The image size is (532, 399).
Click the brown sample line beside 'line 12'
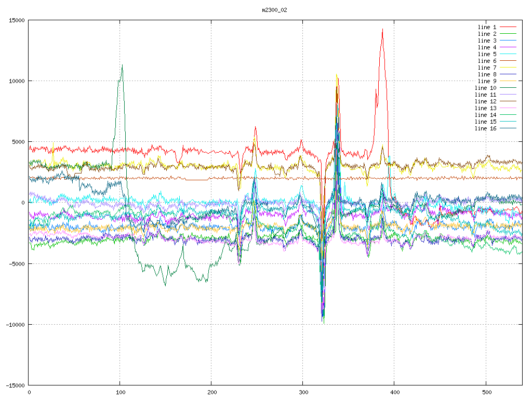[x=508, y=101]
